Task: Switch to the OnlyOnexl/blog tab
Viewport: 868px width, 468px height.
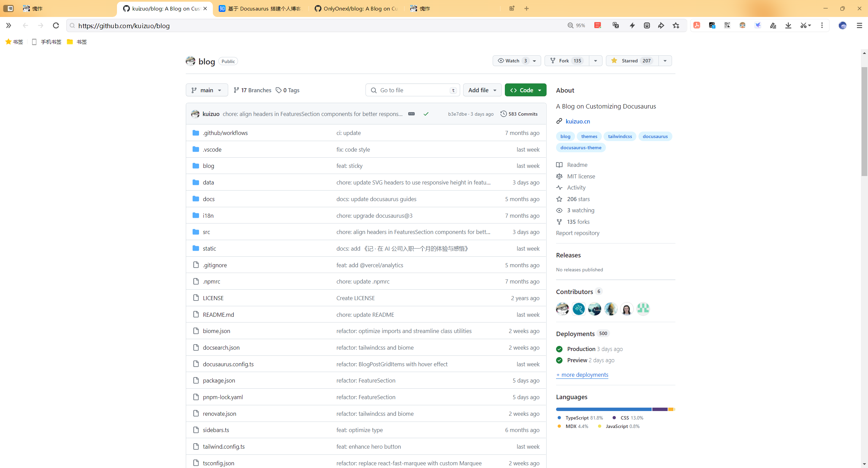Action: coord(356,8)
